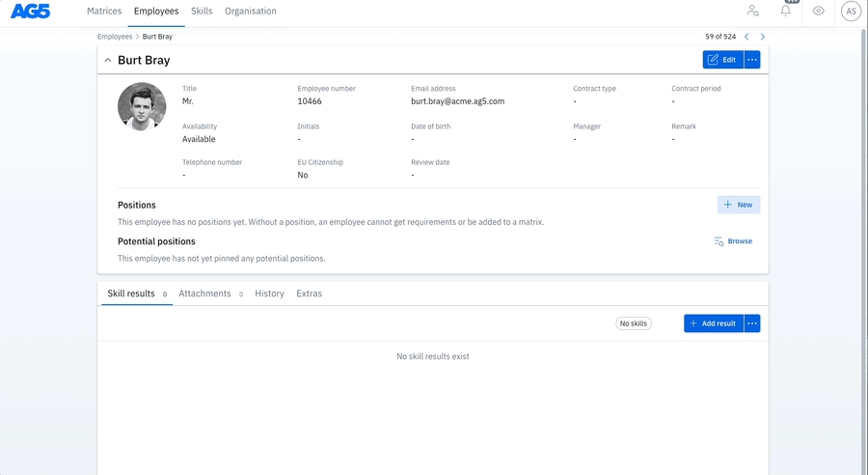Viewport: 868px width, 475px height.
Task: Go to next employee arrow
Action: tap(763, 37)
